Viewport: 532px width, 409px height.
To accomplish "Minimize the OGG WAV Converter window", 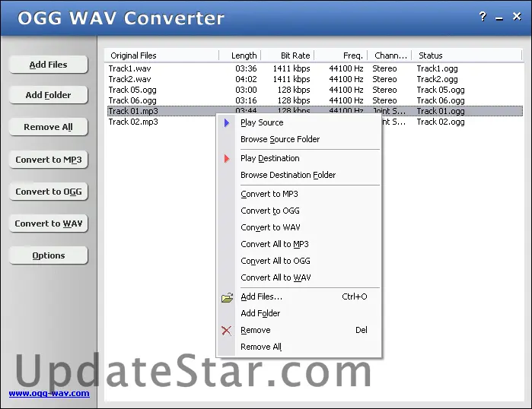I will coord(499,19).
